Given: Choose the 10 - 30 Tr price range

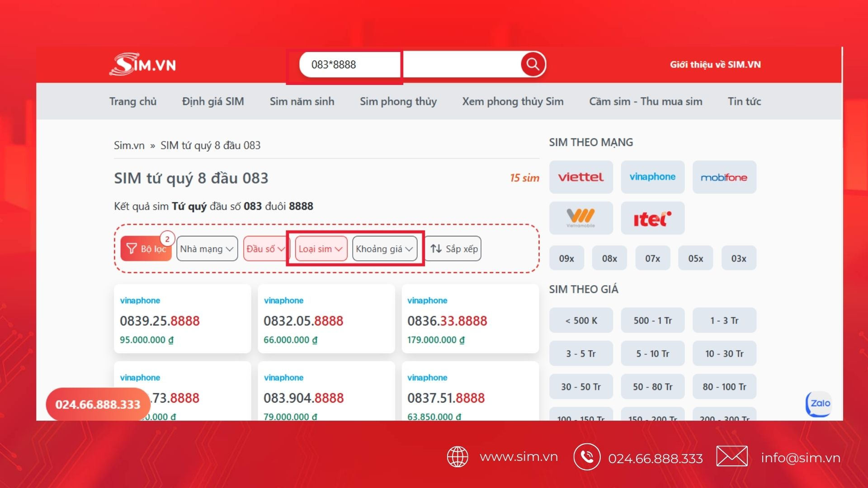Looking at the screenshot, I should pos(724,353).
